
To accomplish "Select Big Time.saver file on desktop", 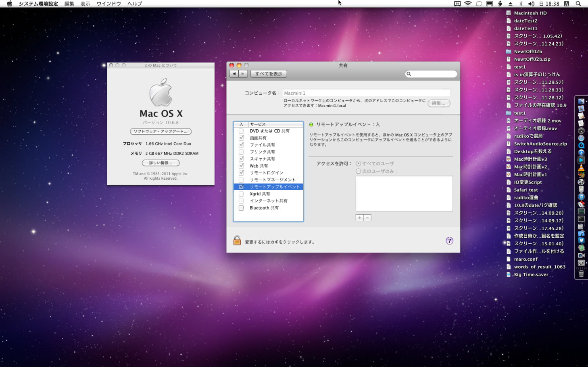I will [527, 274].
